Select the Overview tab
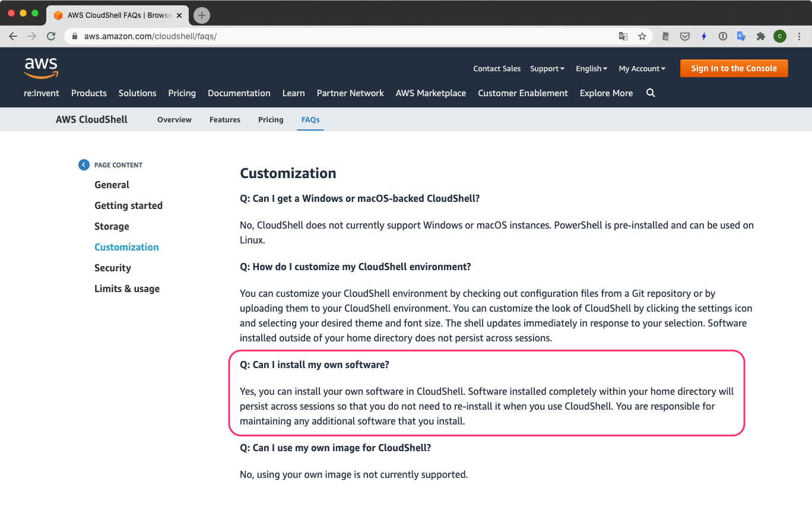 pos(174,119)
